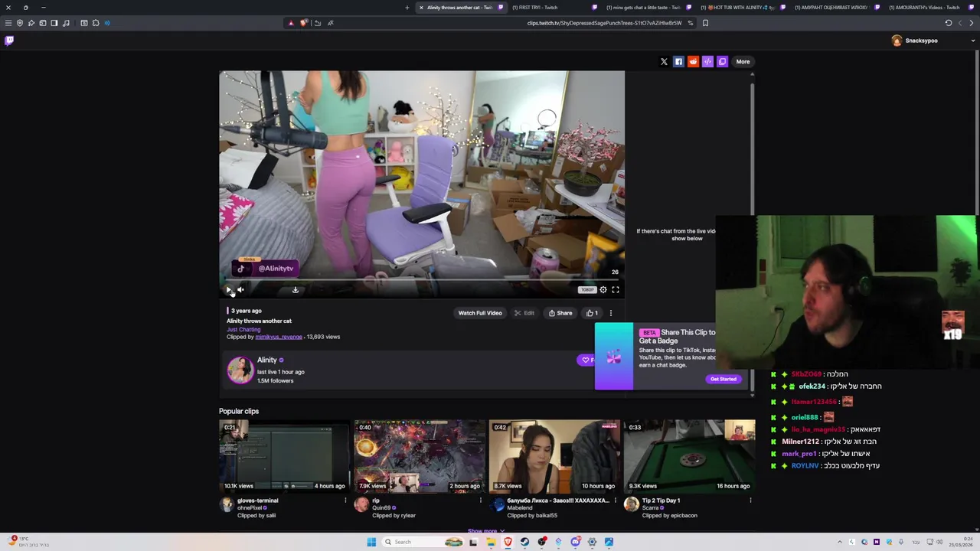Open the More share options
980x551 pixels.
coord(743,61)
